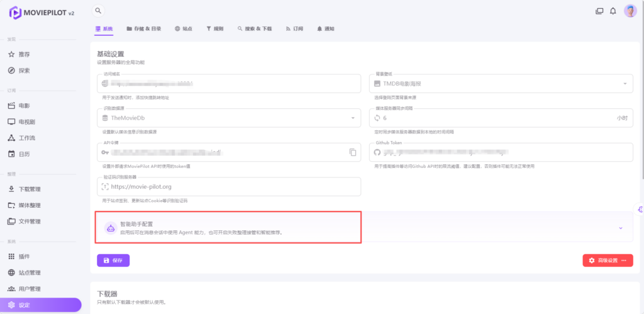The image size is (644, 314).
Task: Open the search magnifier button
Action: tap(98, 11)
